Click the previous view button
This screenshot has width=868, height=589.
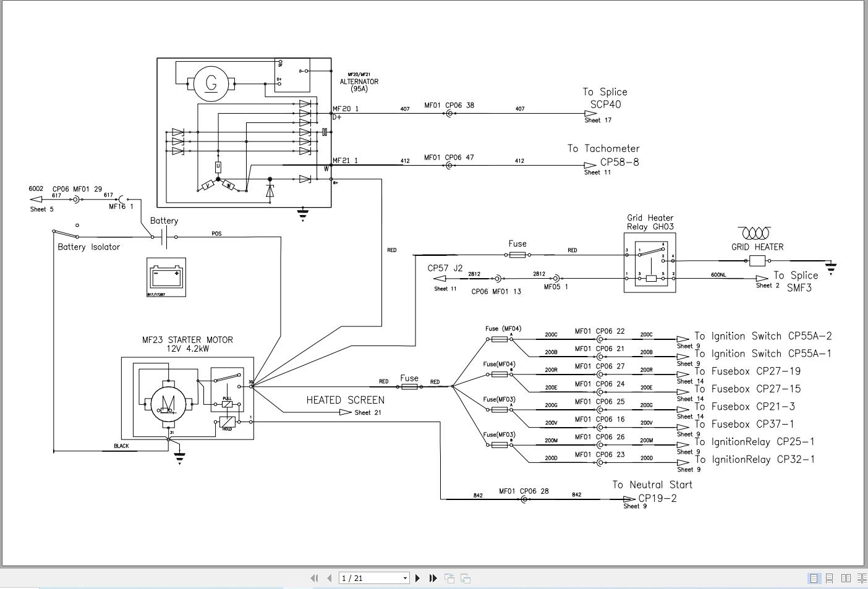coord(449,578)
